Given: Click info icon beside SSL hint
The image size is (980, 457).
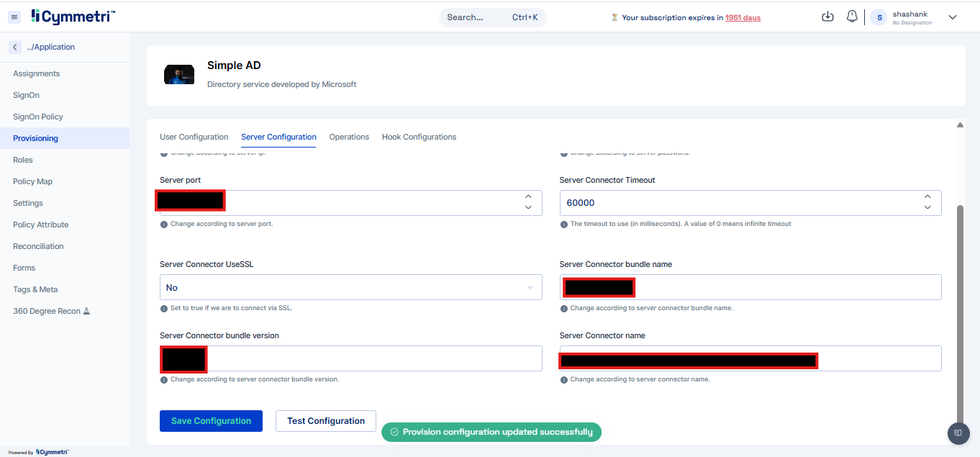Looking at the screenshot, I should point(164,308).
